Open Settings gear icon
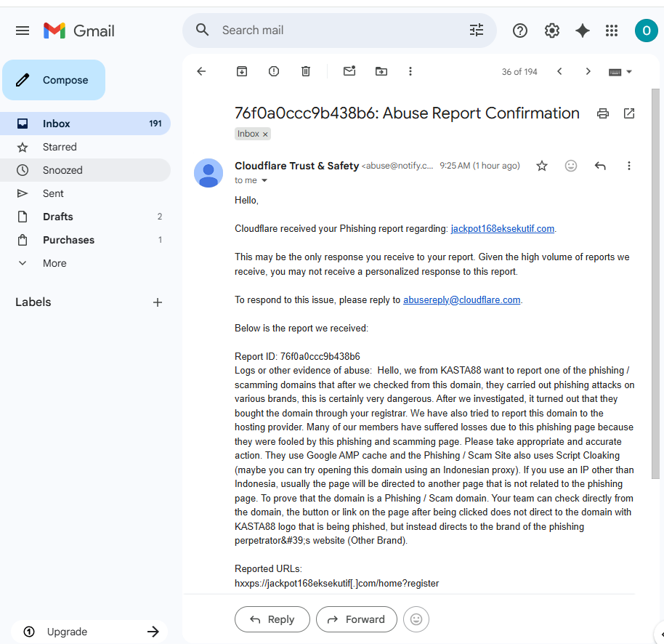The height and width of the screenshot is (644, 664). coord(552,31)
